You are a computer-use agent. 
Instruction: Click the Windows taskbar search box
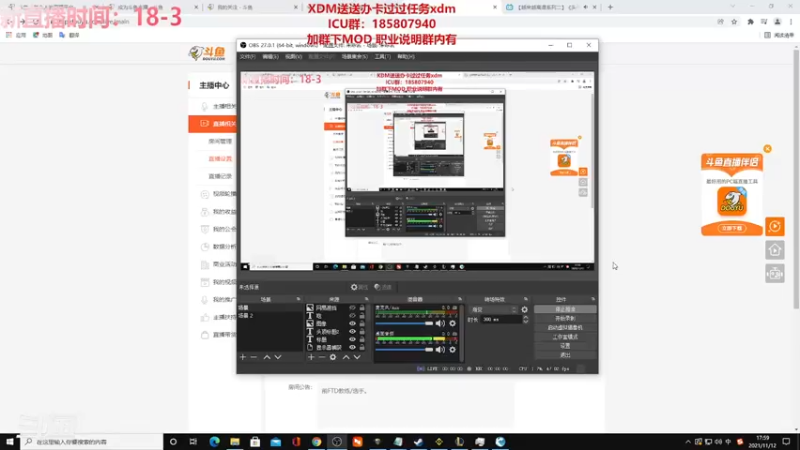92,442
